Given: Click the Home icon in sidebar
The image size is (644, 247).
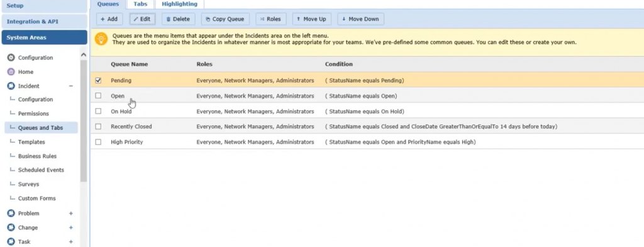Looking at the screenshot, I should coord(11,72).
